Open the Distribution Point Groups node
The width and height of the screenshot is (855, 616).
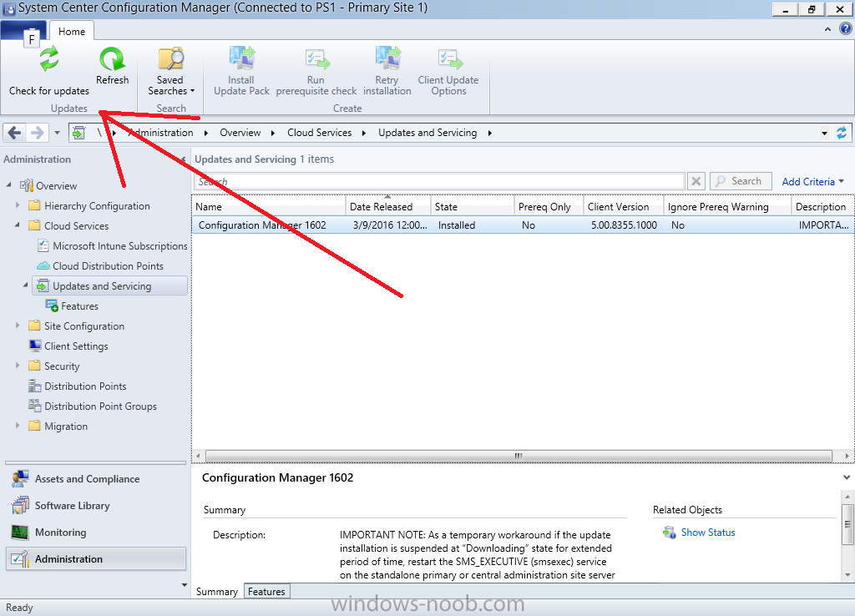100,406
